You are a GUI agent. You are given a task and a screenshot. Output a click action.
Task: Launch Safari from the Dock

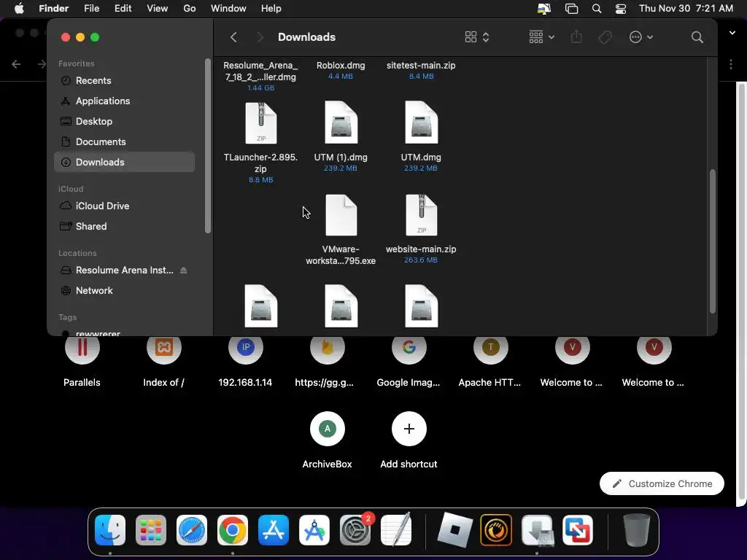click(x=192, y=530)
